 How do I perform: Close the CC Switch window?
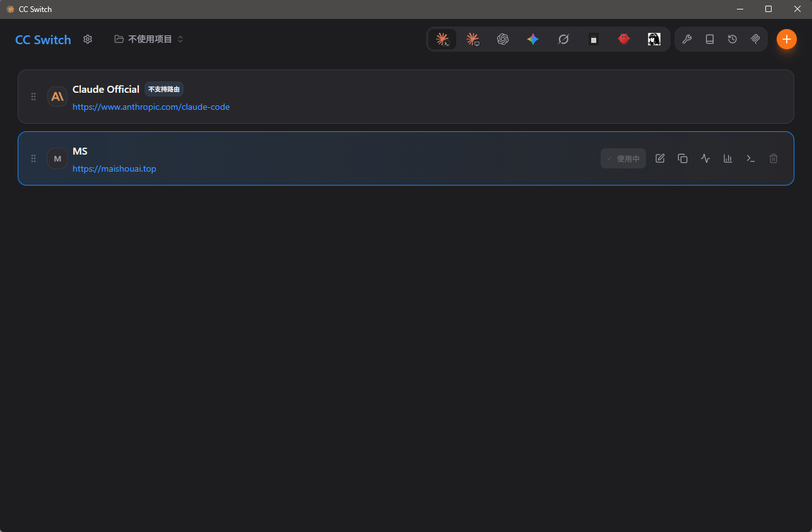(x=797, y=9)
